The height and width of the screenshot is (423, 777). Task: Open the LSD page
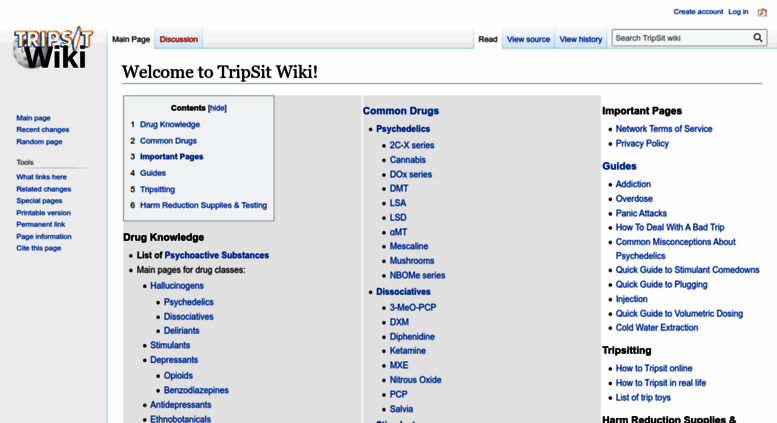point(398,217)
